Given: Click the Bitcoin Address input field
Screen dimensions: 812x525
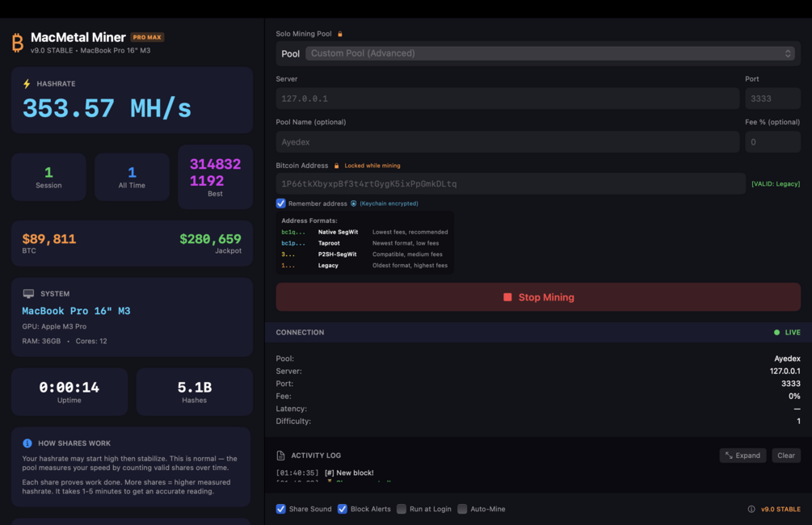Looking at the screenshot, I should click(x=511, y=184).
